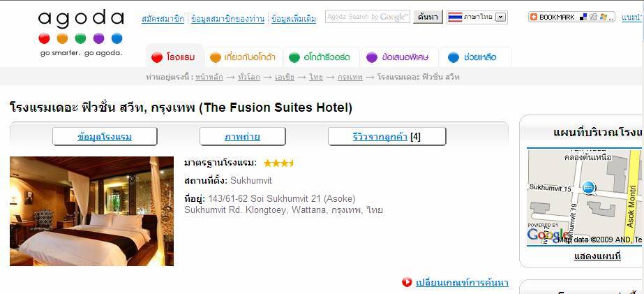Go to the blue ช่วยเหลือ tab
The image size is (644, 294).
(x=476, y=57)
